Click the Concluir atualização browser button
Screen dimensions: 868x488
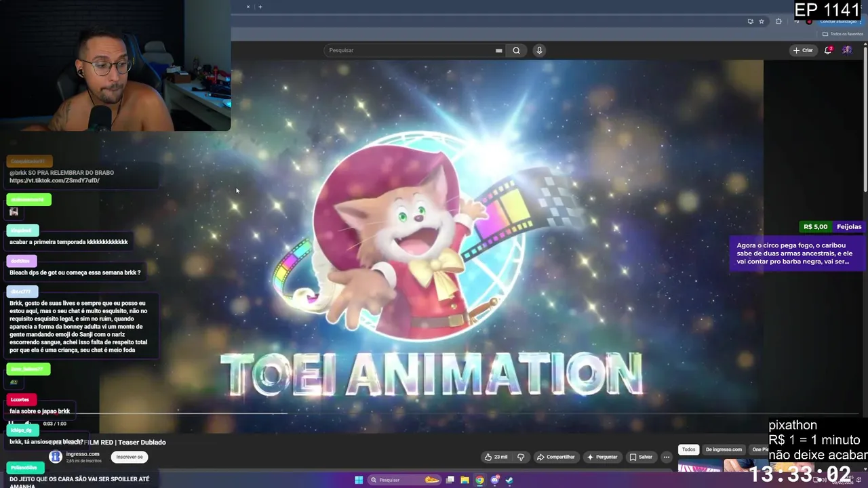point(840,21)
